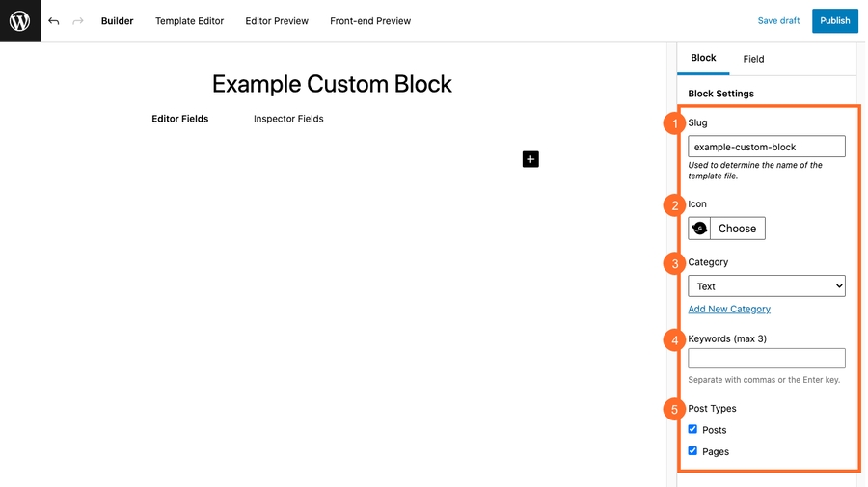
Task: Switch to Inspector Fields tab
Action: [x=288, y=119]
